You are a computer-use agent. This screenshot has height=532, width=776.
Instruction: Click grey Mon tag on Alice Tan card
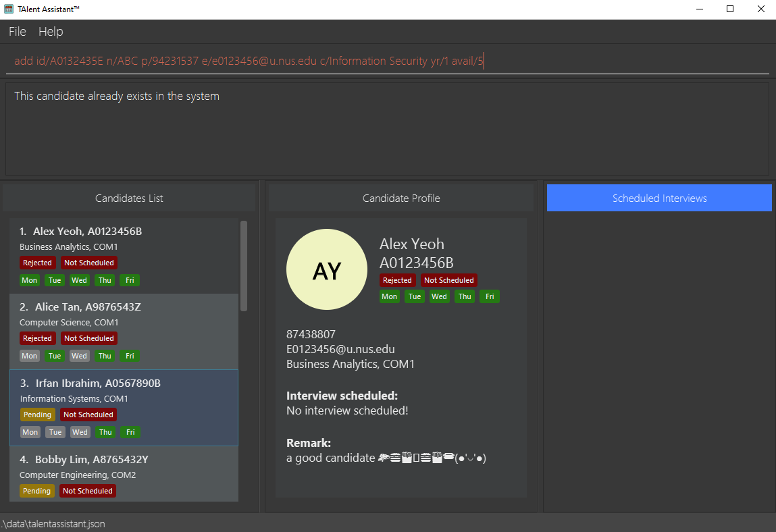(29, 356)
